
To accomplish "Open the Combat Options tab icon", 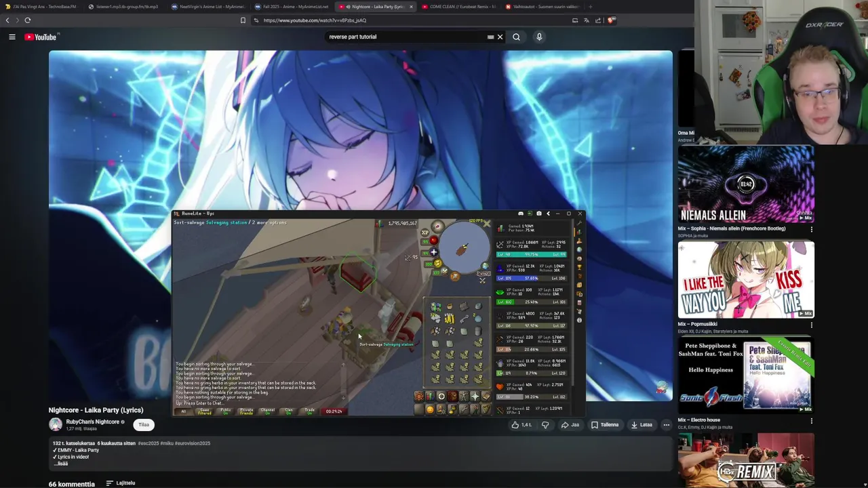I will coord(419,396).
